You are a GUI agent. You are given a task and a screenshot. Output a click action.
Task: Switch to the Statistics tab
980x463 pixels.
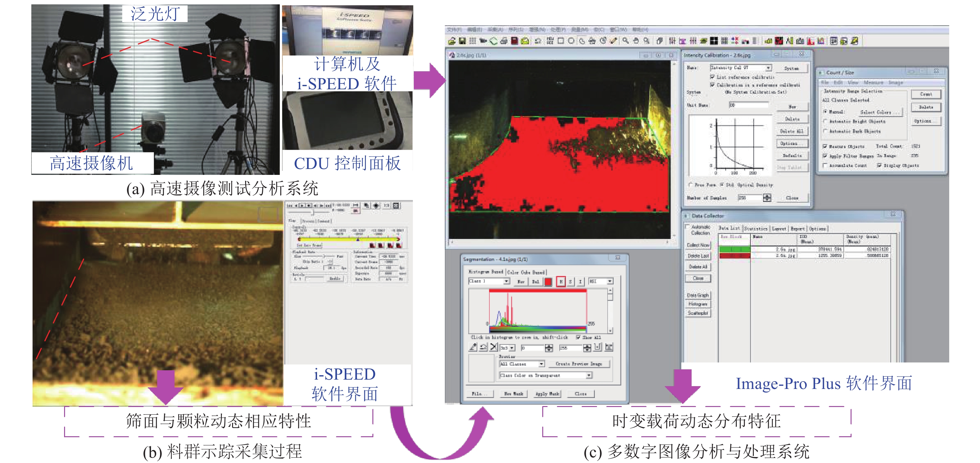click(756, 229)
